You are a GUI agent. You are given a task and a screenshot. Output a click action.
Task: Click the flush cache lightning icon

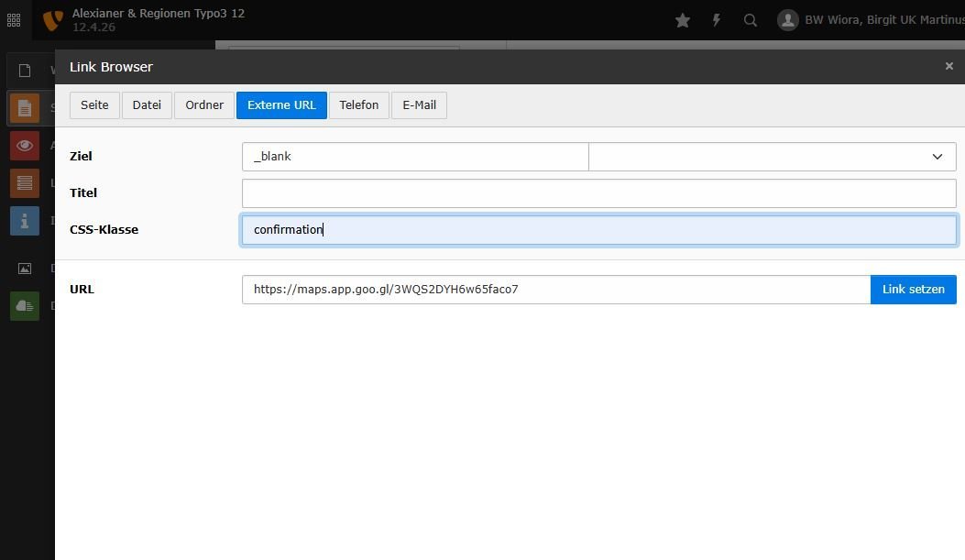point(717,20)
